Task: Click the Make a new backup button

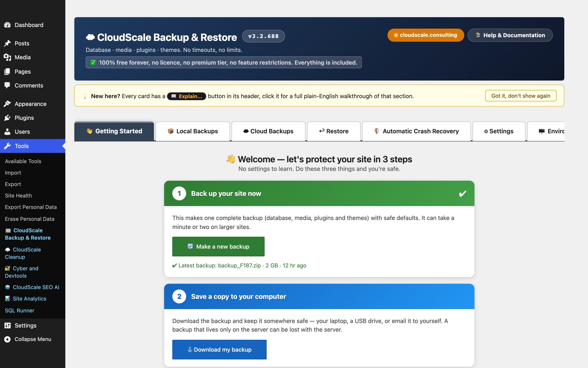Action: click(x=218, y=246)
